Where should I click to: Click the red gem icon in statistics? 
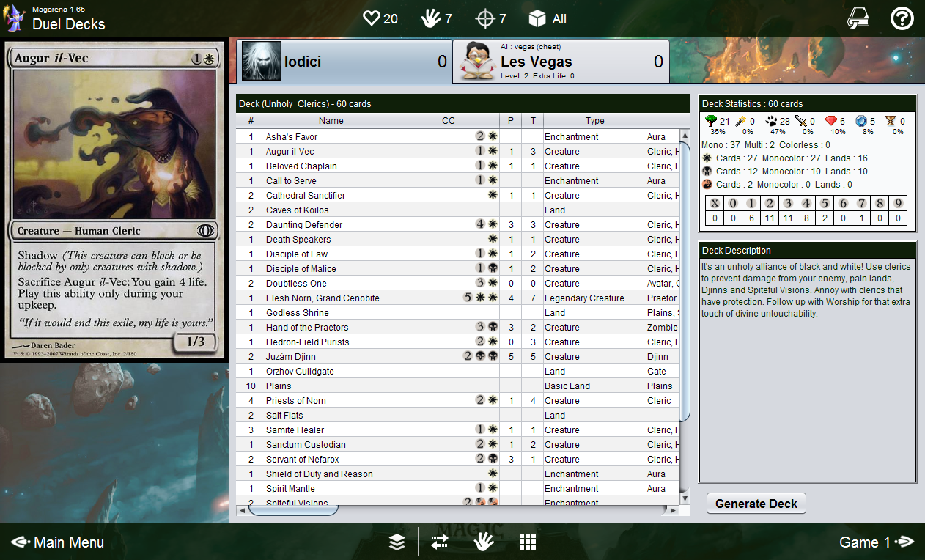tap(830, 121)
